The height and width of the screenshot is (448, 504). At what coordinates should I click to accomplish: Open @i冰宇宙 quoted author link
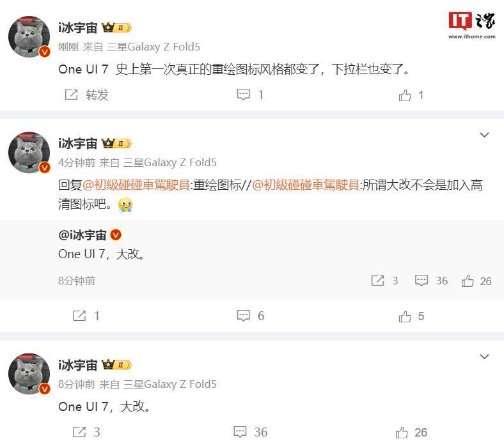pyautogui.click(x=83, y=235)
